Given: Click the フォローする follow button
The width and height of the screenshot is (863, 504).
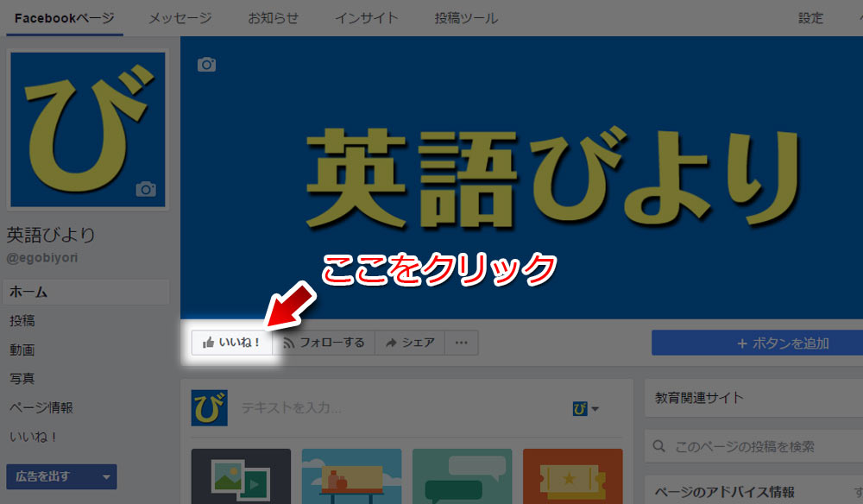Looking at the screenshot, I should [324, 343].
